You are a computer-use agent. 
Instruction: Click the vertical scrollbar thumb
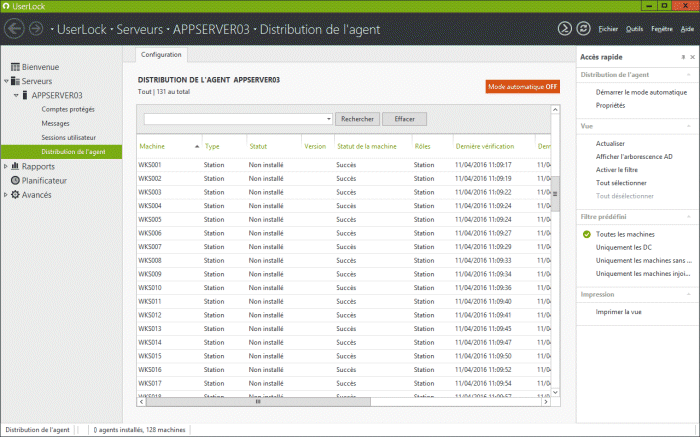(555, 194)
